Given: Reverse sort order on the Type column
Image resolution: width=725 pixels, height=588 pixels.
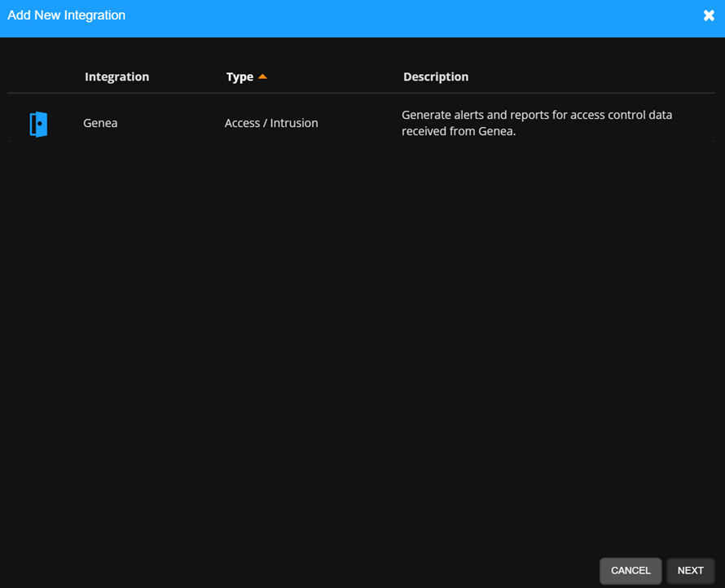Looking at the screenshot, I should click(240, 77).
